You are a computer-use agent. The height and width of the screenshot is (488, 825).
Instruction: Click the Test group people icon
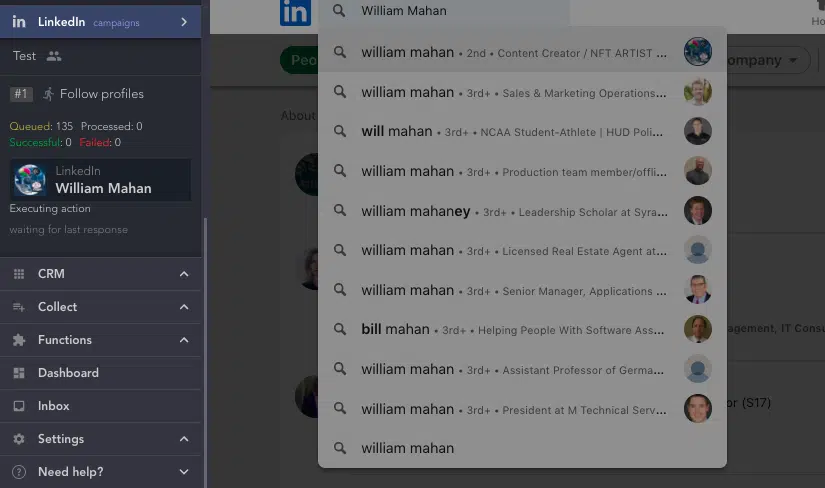[x=54, y=56]
